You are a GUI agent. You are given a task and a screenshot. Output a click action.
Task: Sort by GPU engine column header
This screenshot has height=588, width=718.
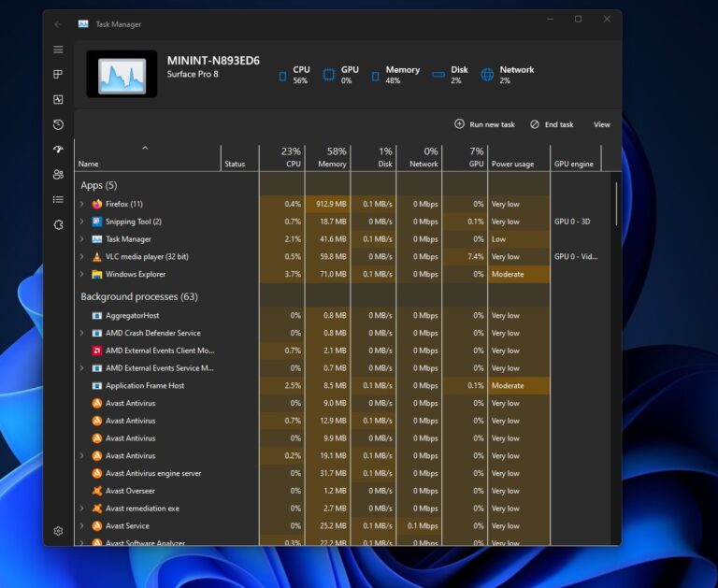pos(576,158)
